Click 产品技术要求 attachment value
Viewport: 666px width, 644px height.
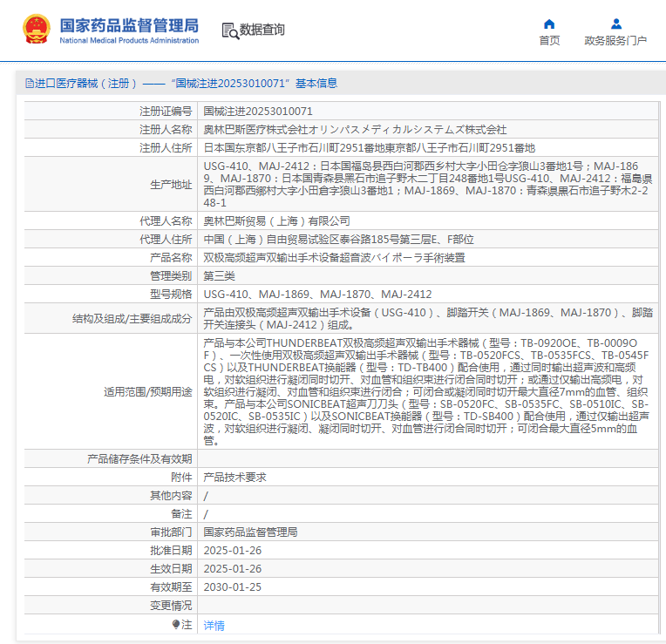pos(234,478)
